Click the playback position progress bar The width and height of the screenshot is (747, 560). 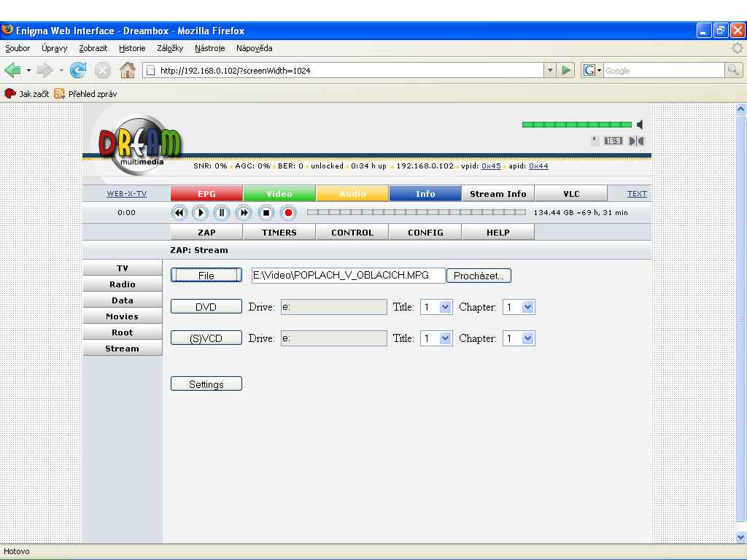tap(417, 212)
